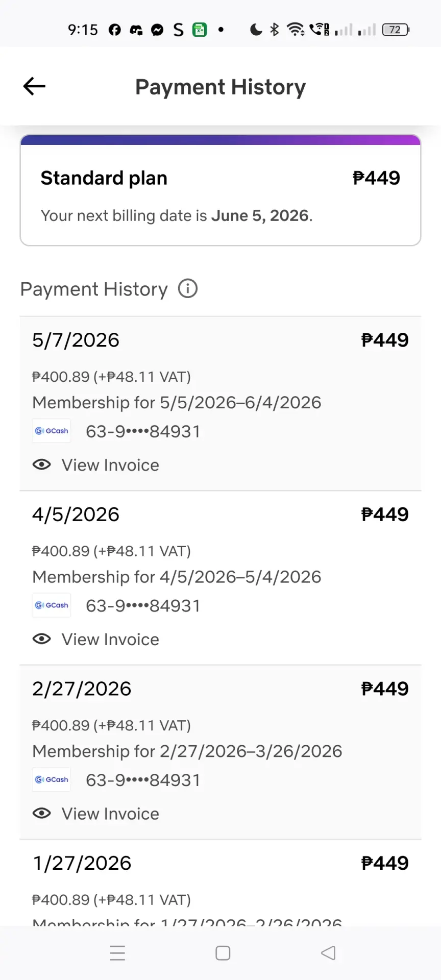The width and height of the screenshot is (441, 980).
Task: Tap the back arrow in the header
Action: tap(34, 86)
